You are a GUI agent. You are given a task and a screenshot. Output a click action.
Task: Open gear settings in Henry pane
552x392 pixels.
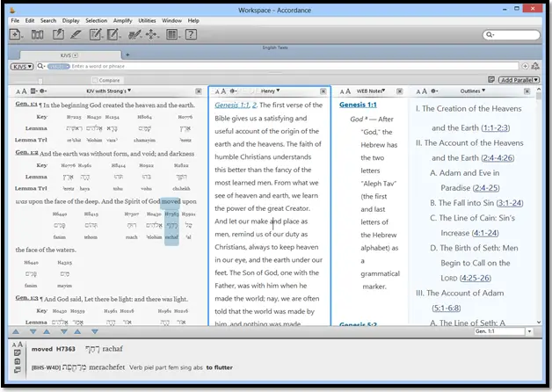234,91
